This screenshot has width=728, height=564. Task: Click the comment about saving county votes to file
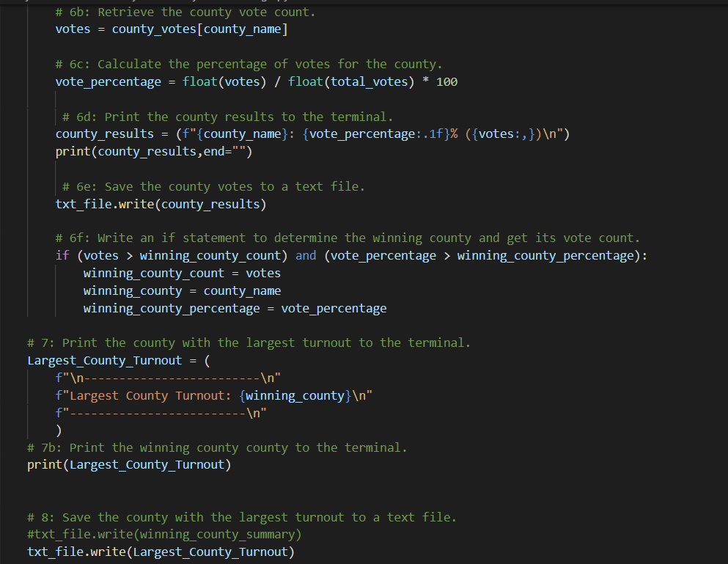(x=213, y=186)
